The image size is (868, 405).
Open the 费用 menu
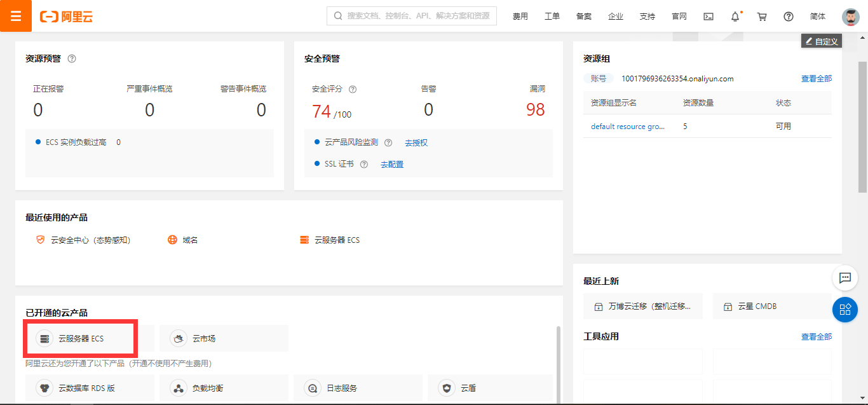[520, 17]
